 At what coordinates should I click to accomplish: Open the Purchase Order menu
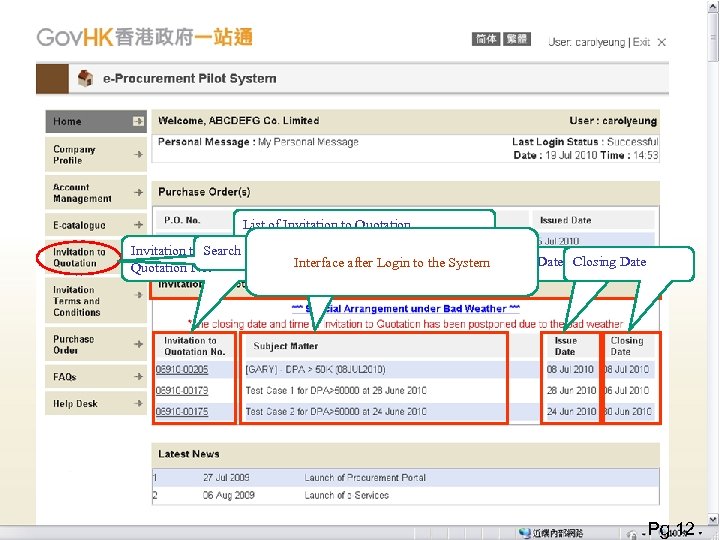click(96, 344)
